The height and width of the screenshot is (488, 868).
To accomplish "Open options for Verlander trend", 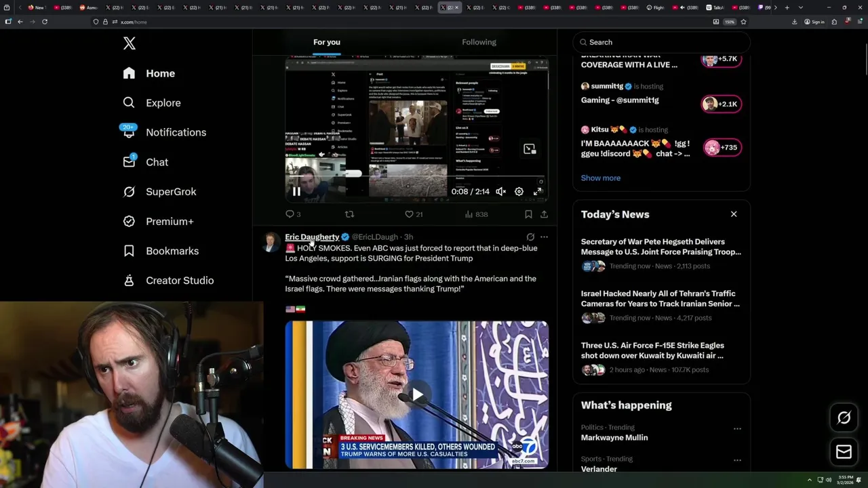I will [737, 460].
